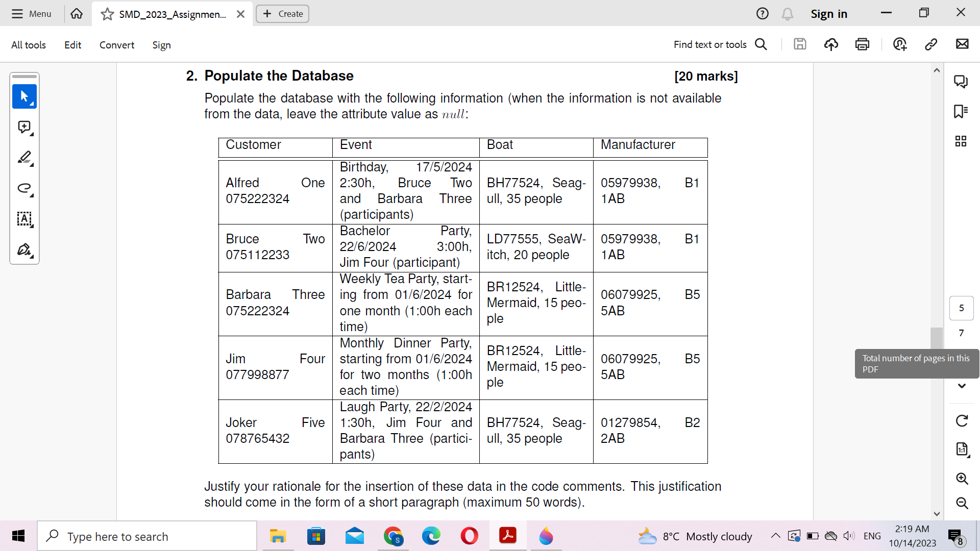Open the fill and sign tool
The width and height of the screenshot is (980, 551).
point(24,249)
